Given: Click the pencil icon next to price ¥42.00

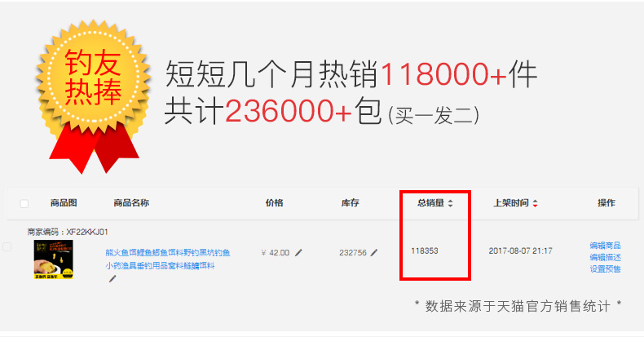Looking at the screenshot, I should (x=298, y=252).
